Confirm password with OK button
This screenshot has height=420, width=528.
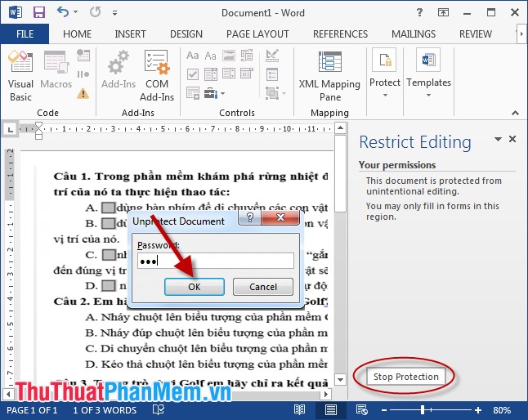[195, 287]
